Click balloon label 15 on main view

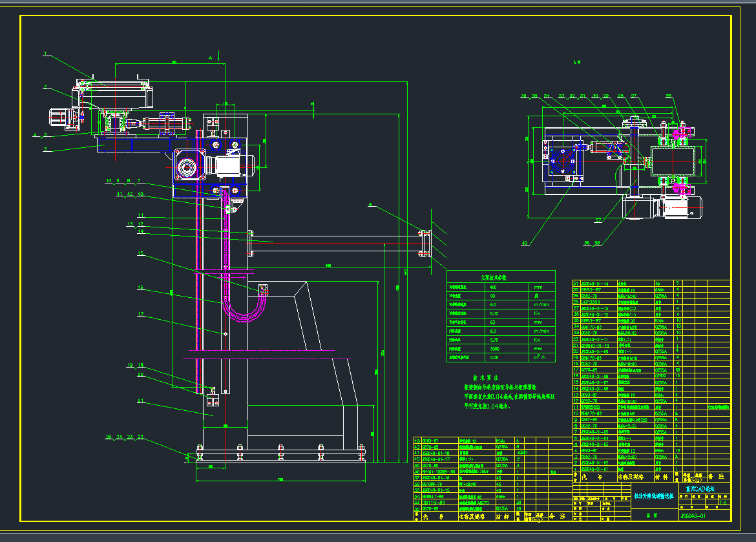140,253
